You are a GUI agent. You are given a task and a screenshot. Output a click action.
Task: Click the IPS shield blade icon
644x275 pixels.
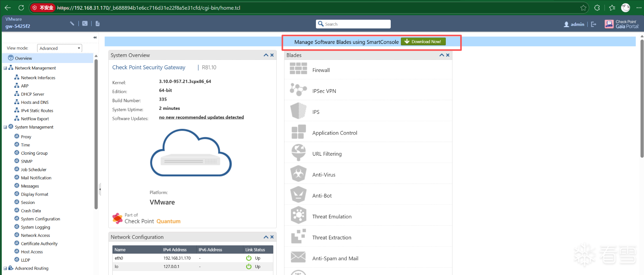pos(298,112)
